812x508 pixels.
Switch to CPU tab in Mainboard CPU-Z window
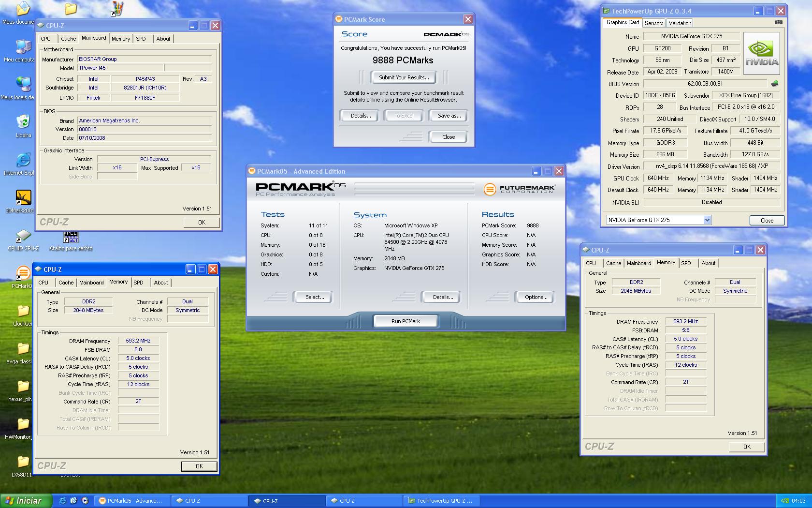[46, 39]
